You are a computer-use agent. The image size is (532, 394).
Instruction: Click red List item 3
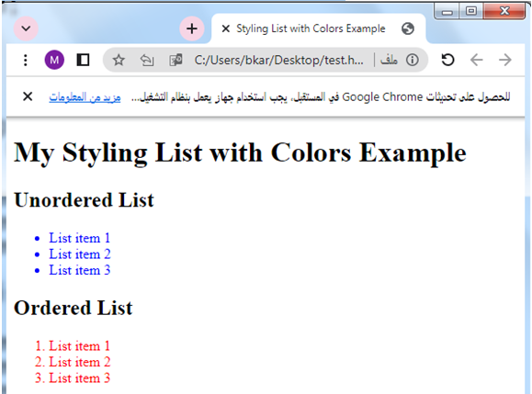tap(80, 378)
